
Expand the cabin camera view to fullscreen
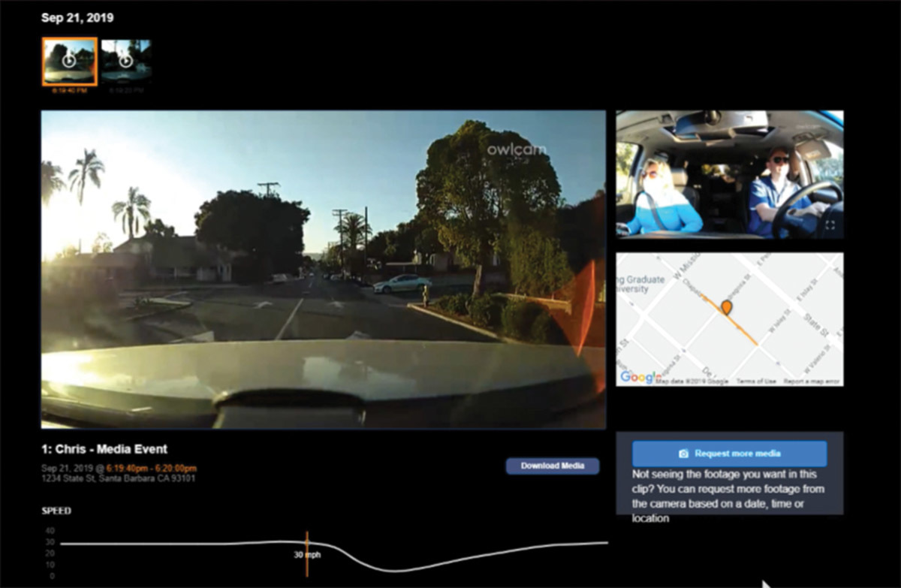[x=830, y=225]
